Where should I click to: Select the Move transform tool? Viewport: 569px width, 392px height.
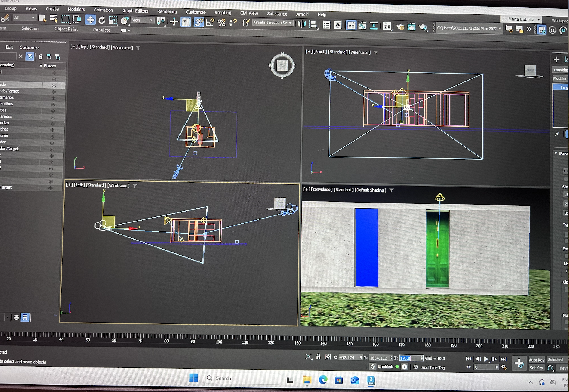tap(90, 20)
